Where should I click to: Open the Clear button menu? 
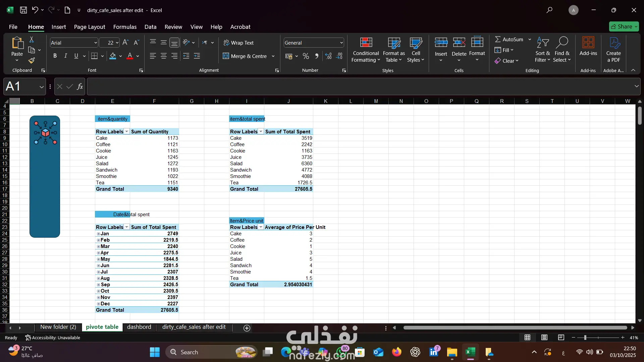(506, 61)
